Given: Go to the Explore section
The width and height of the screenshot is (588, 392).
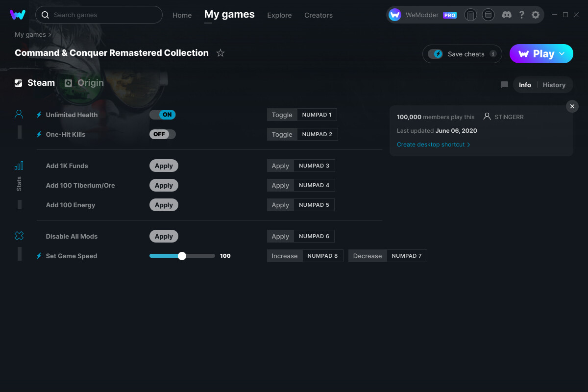Looking at the screenshot, I should 279,15.
